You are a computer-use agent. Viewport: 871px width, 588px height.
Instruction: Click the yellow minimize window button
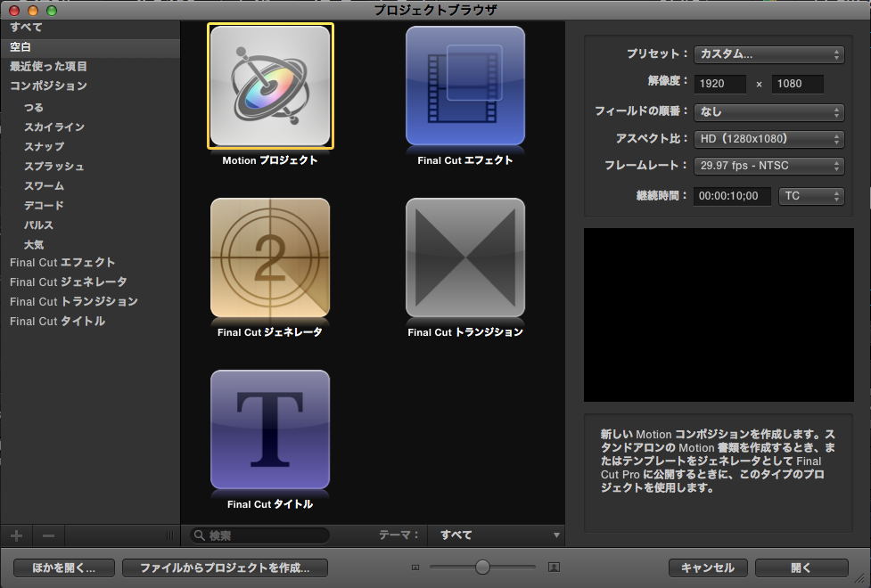coord(33,11)
